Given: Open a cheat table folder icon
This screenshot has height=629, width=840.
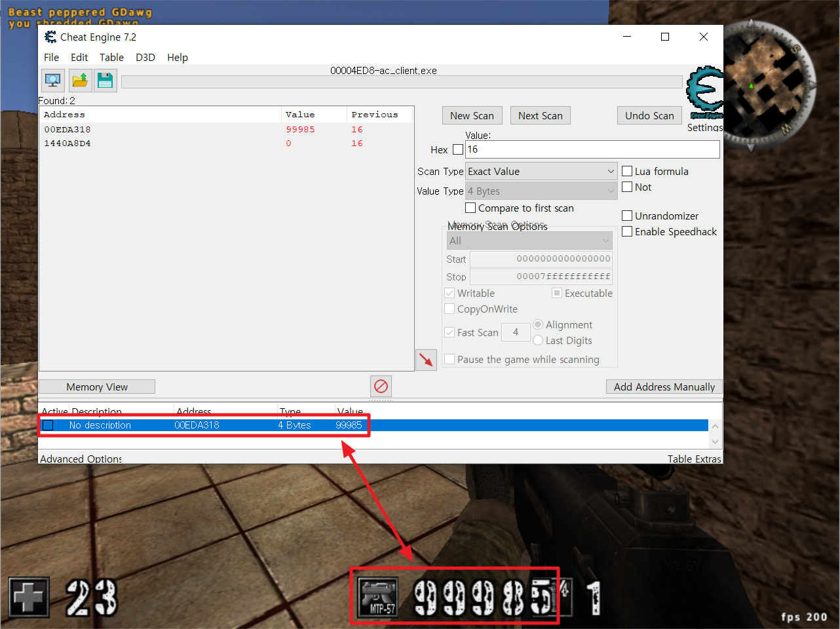Looking at the screenshot, I should pyautogui.click(x=80, y=81).
